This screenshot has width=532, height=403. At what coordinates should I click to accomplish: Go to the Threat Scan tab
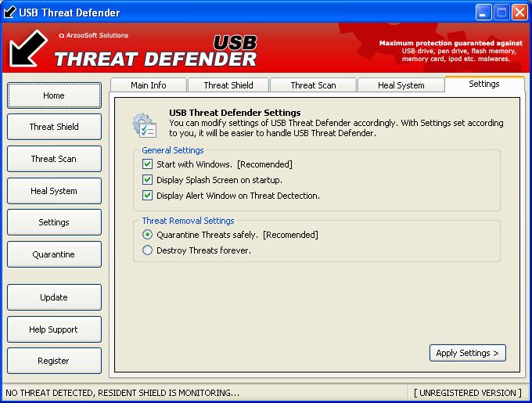coord(313,85)
